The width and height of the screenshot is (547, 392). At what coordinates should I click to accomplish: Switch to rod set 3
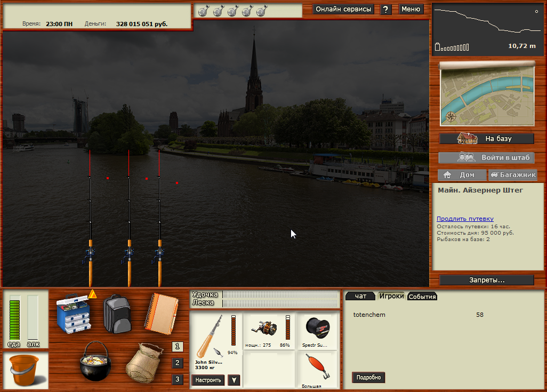(177, 379)
